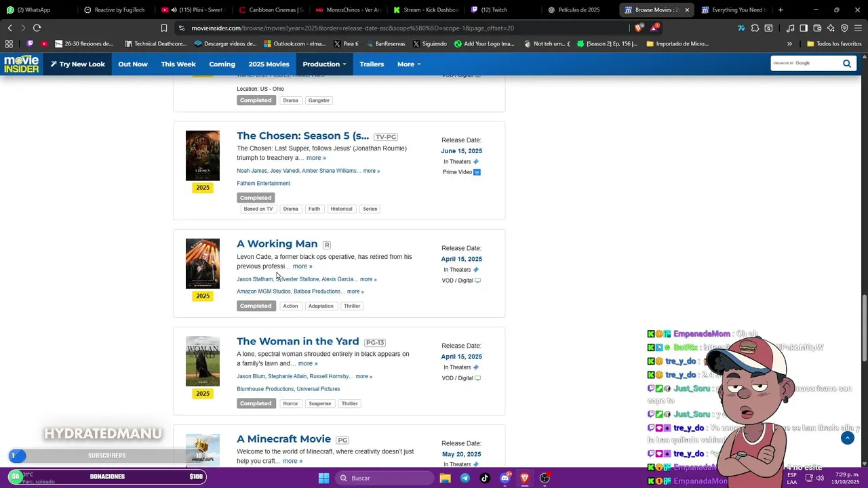This screenshot has height=488, width=868.
Task: Click The Chosen Season 5 poster thumbnail
Action: coord(203,156)
